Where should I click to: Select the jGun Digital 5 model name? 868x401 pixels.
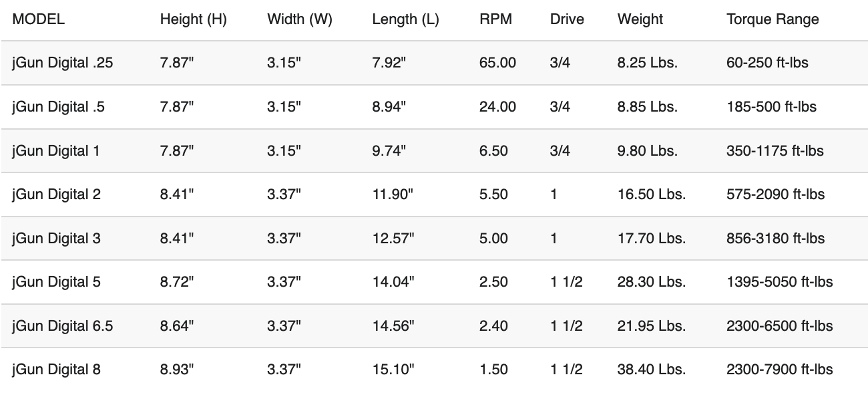point(56,282)
